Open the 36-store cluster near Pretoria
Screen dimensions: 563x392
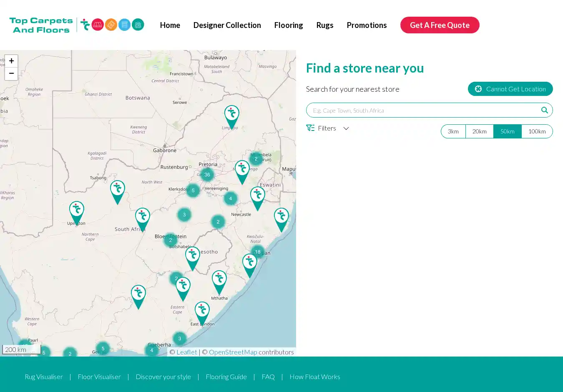tap(207, 175)
